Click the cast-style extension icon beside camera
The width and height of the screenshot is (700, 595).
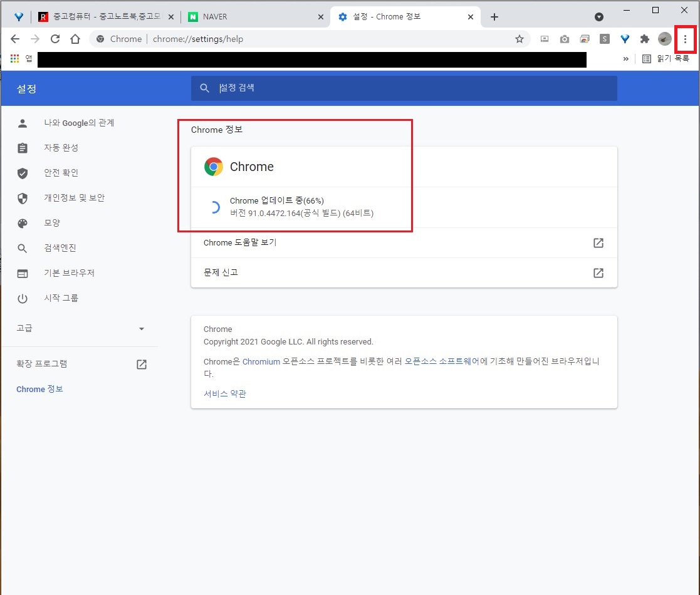click(585, 39)
